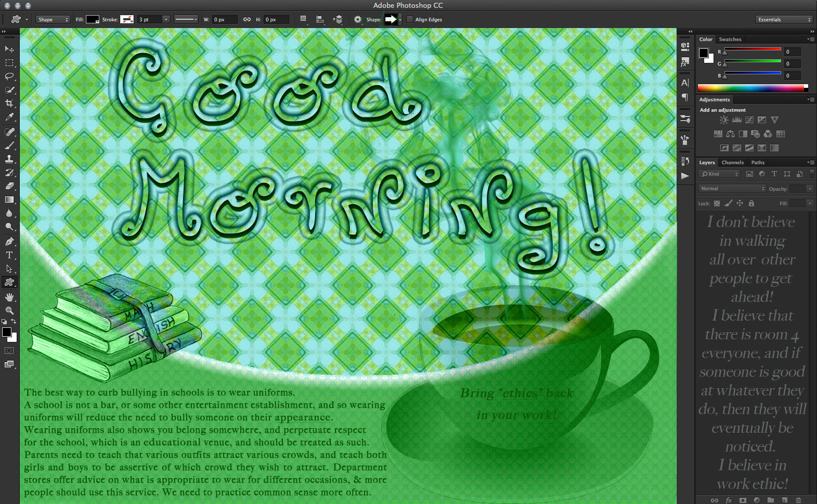Select the Brush tool
Screen dimensions: 817x504
tap(9, 145)
